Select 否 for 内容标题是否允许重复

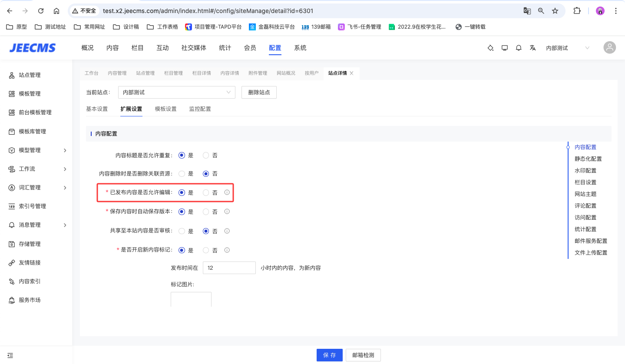(x=206, y=155)
